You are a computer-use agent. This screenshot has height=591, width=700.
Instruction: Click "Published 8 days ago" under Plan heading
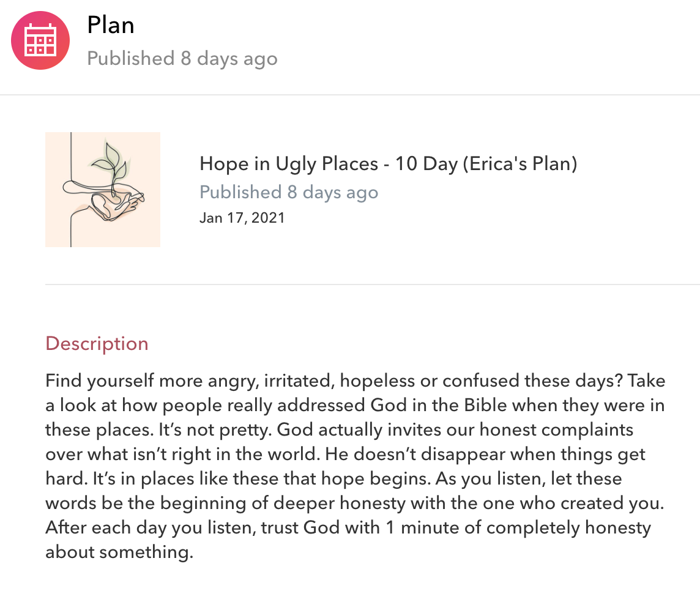(x=182, y=59)
